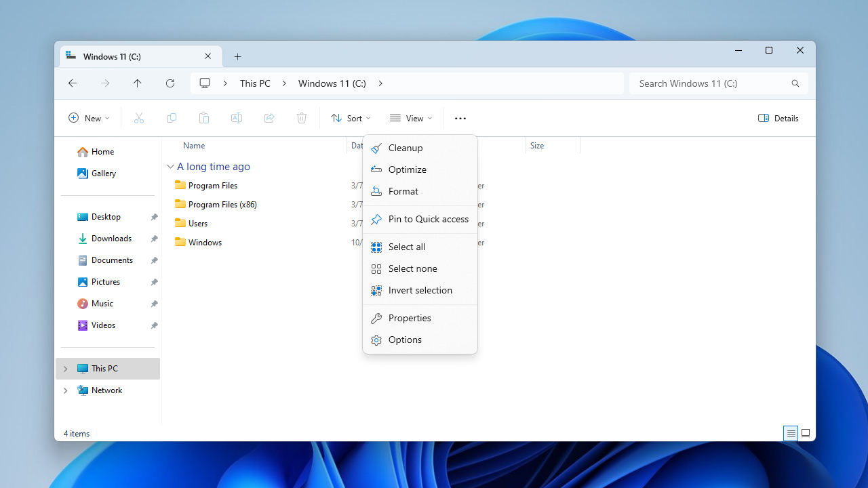Switch to details list view layout
The image size is (868, 488).
[x=791, y=433]
